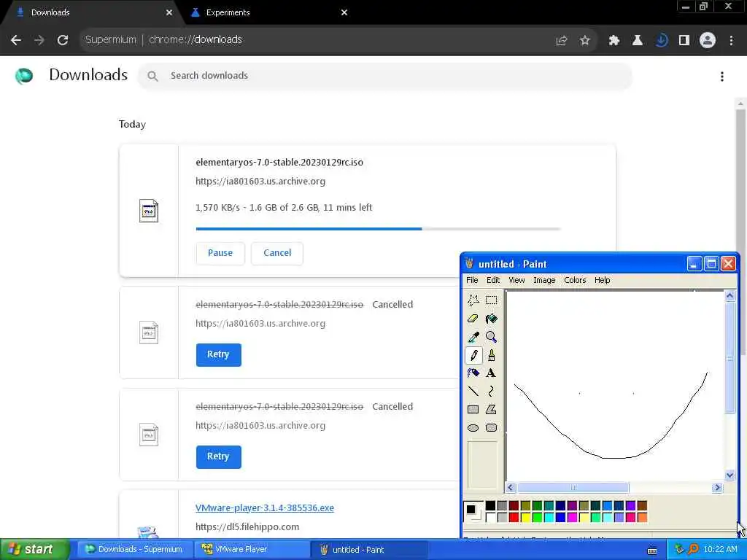This screenshot has width=747, height=560.
Task: Select the Text tool in Paint
Action: [x=491, y=373]
